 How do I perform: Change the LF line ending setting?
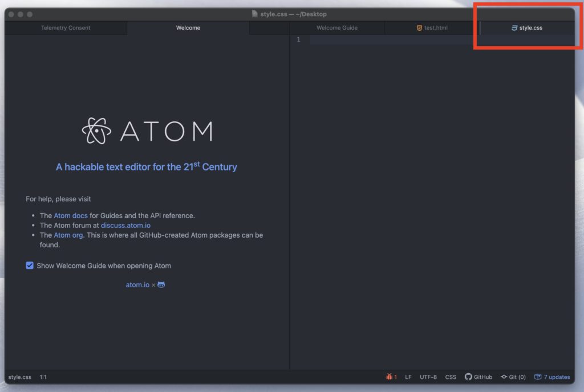point(408,377)
